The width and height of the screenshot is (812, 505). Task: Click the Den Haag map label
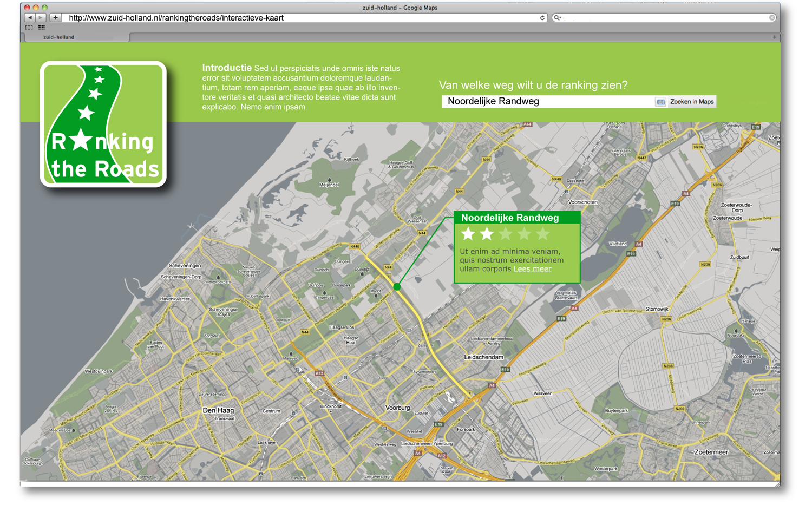tap(218, 411)
